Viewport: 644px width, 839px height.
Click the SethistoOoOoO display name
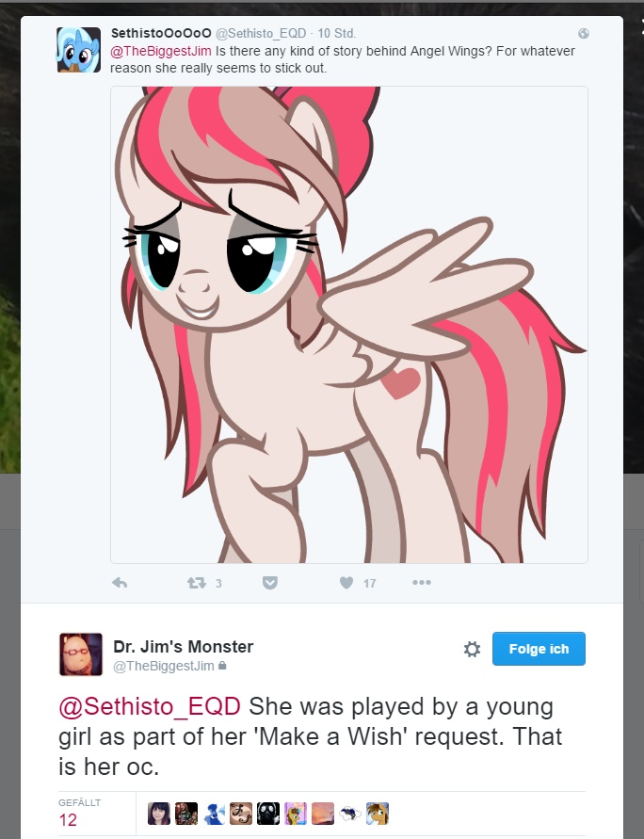click(x=161, y=33)
